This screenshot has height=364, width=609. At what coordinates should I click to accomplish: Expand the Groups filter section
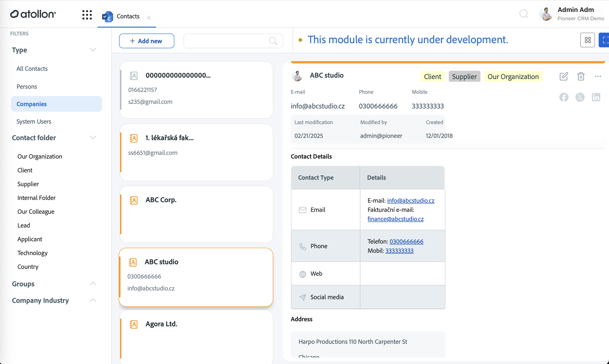coord(93,284)
